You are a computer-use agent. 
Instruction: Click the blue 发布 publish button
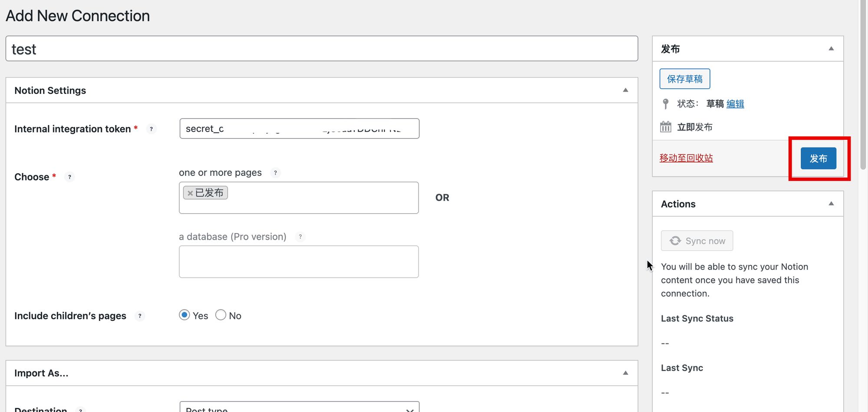point(818,158)
